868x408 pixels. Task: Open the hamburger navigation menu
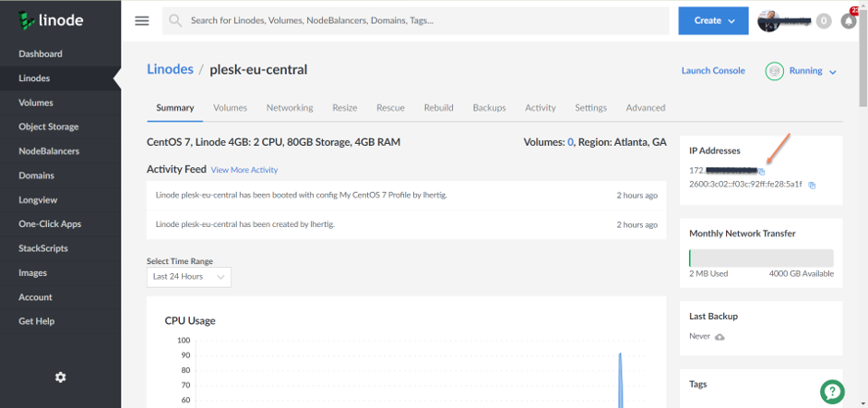[x=142, y=21]
